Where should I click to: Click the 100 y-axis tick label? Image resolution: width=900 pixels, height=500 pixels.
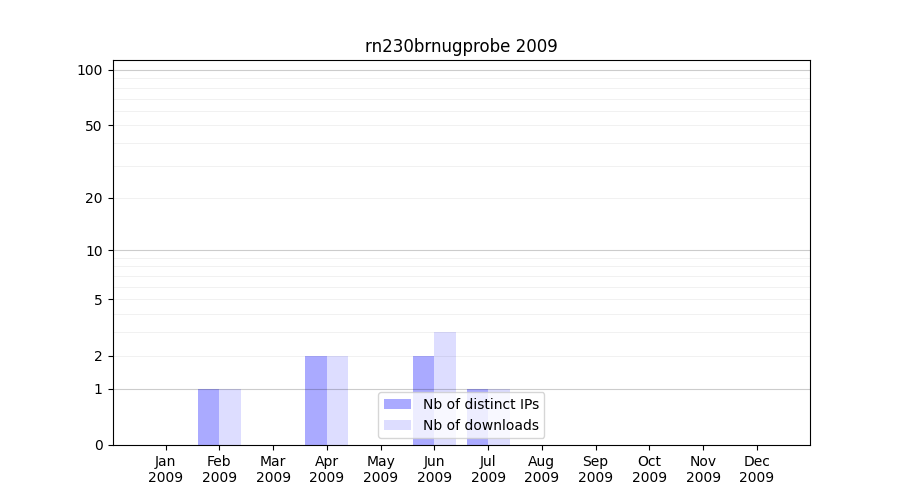click(90, 70)
